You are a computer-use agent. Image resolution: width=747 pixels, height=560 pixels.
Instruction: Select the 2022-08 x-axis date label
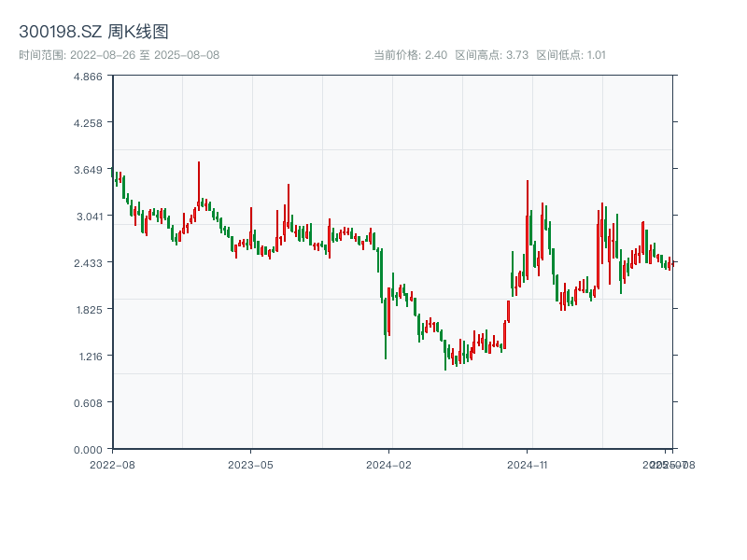click(x=112, y=464)
